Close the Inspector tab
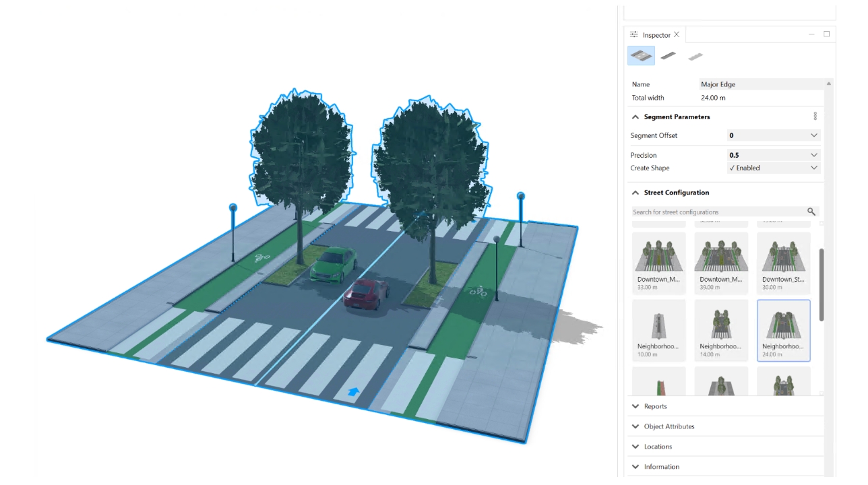The width and height of the screenshot is (868, 485). click(x=677, y=35)
